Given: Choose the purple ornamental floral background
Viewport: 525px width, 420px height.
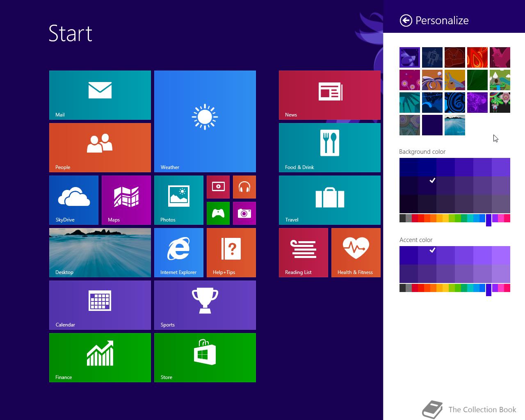Looking at the screenshot, I should (477, 103).
